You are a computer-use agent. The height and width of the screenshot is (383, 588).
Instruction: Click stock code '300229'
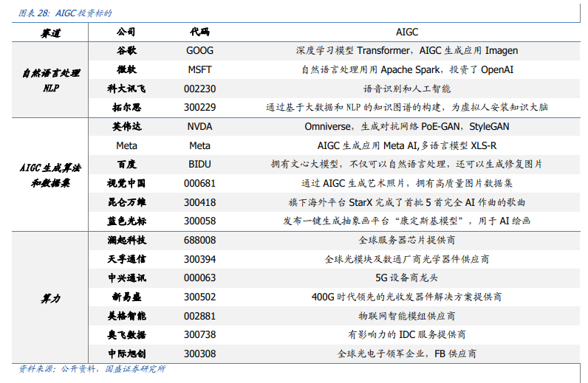coord(199,108)
